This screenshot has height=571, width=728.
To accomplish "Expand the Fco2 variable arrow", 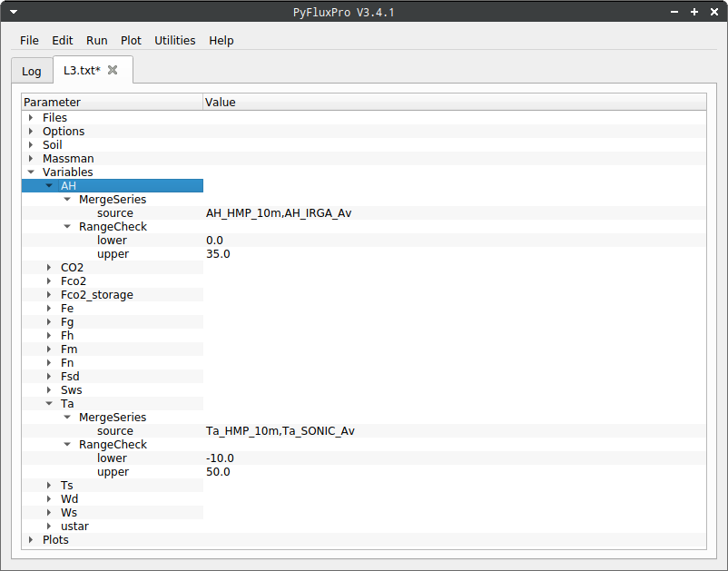I will [49, 281].
